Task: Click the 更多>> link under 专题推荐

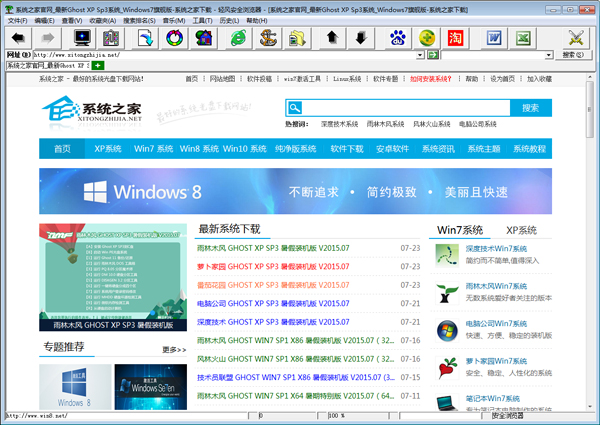Action: click(174, 349)
